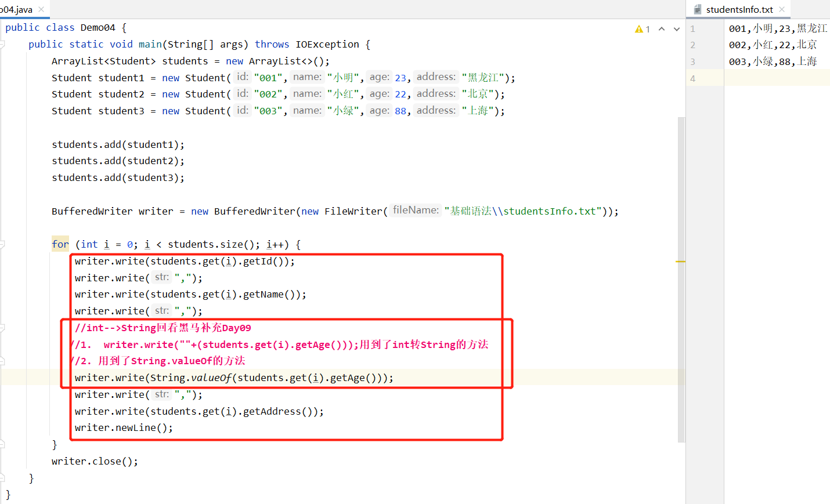Image resolution: width=830 pixels, height=504 pixels.
Task: Click the string "黑龙江" in code
Action: click(x=483, y=78)
